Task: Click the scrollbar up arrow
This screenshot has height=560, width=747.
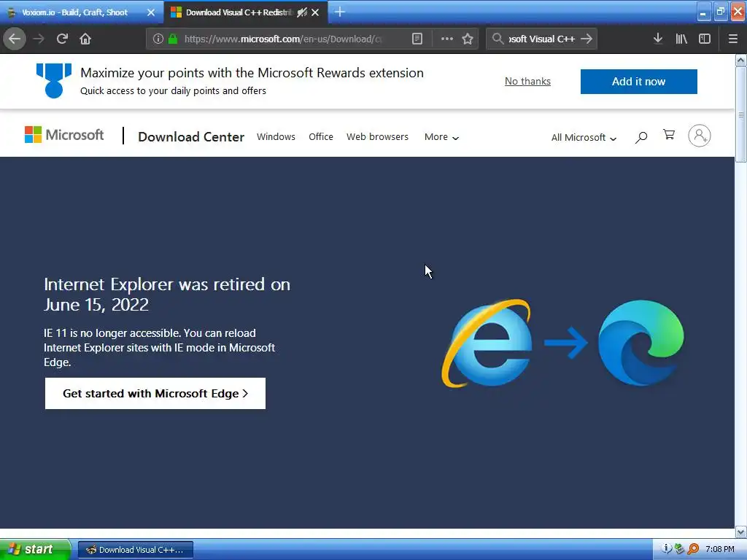Action: [740, 61]
